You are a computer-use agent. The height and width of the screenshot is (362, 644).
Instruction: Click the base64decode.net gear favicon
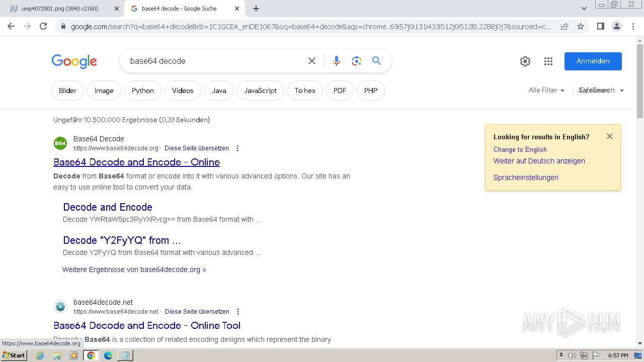click(x=60, y=307)
